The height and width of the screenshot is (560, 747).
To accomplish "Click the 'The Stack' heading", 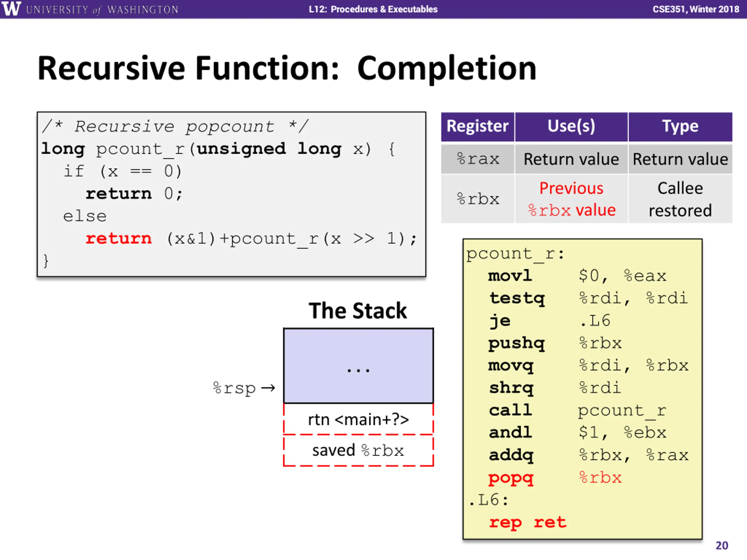I will point(358,311).
